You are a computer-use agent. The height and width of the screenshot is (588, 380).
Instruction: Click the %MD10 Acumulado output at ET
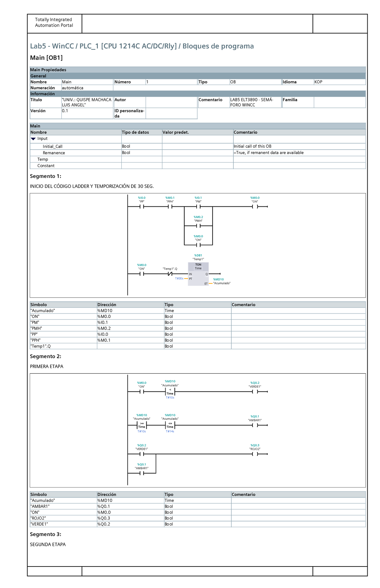pos(222,281)
